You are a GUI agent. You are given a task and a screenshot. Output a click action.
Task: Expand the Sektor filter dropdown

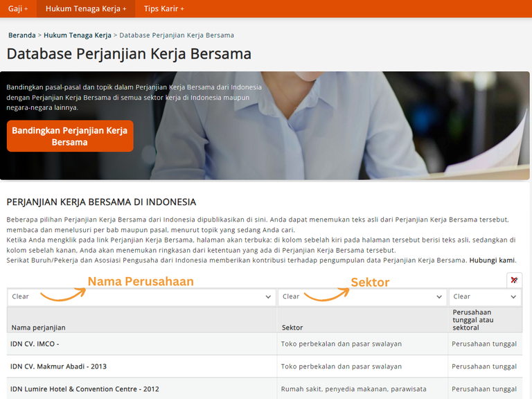(x=362, y=297)
